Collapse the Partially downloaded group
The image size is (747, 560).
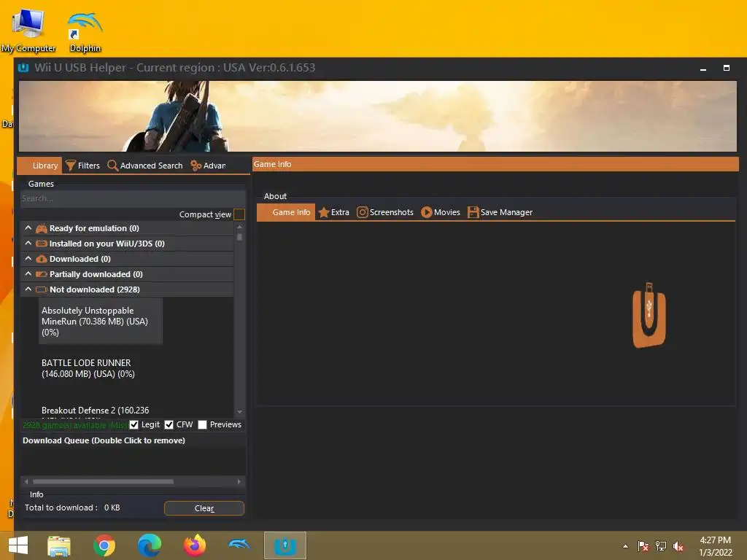(28, 274)
